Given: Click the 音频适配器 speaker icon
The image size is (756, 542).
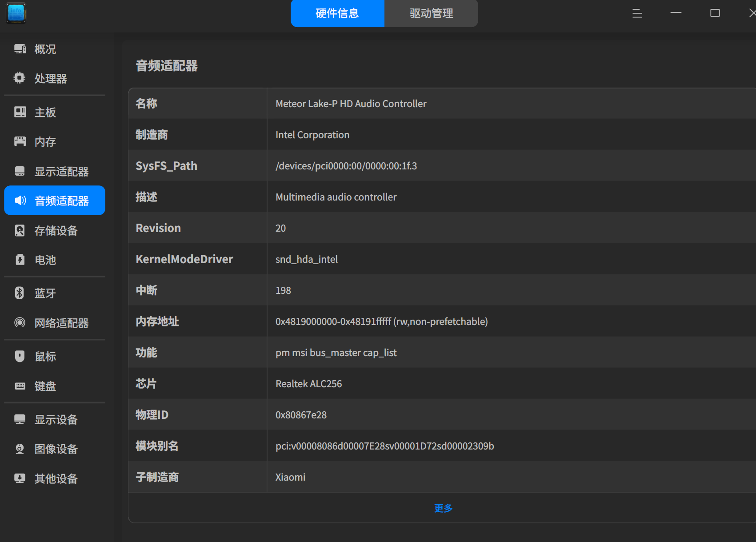Looking at the screenshot, I should tap(20, 201).
